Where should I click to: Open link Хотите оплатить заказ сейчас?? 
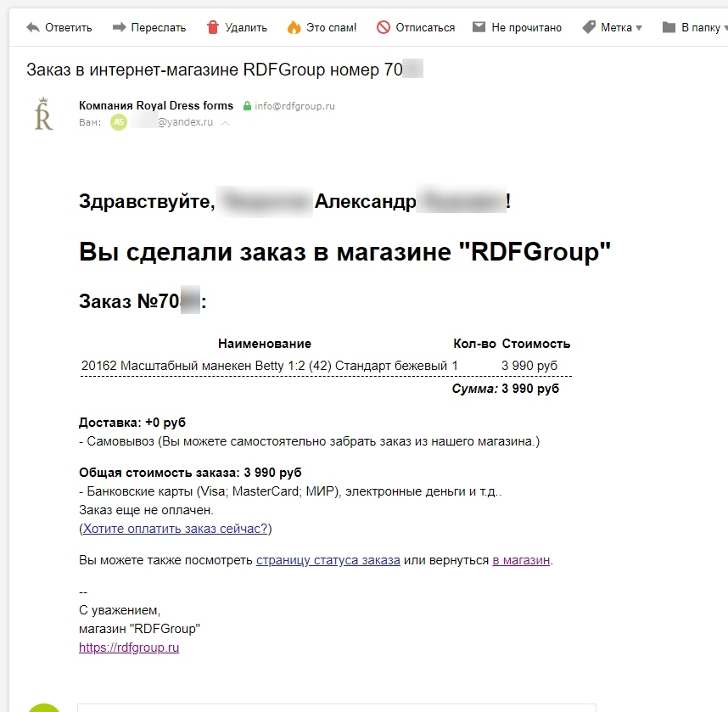pos(175,529)
